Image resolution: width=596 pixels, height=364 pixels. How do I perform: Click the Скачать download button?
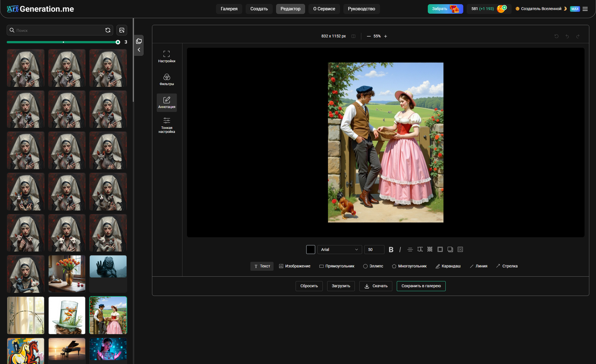pyautogui.click(x=376, y=286)
